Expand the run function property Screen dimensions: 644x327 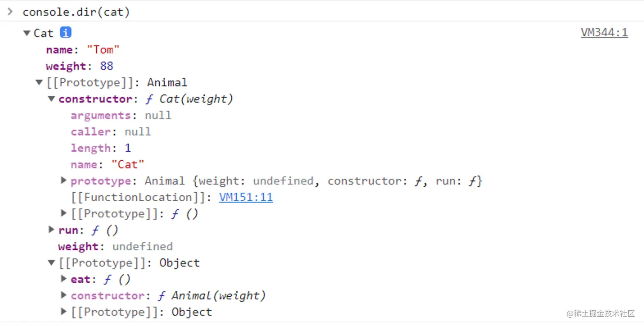click(52, 230)
